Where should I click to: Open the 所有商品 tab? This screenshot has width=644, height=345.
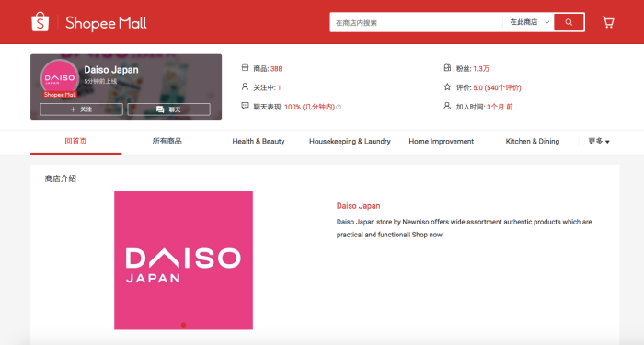[x=167, y=142]
